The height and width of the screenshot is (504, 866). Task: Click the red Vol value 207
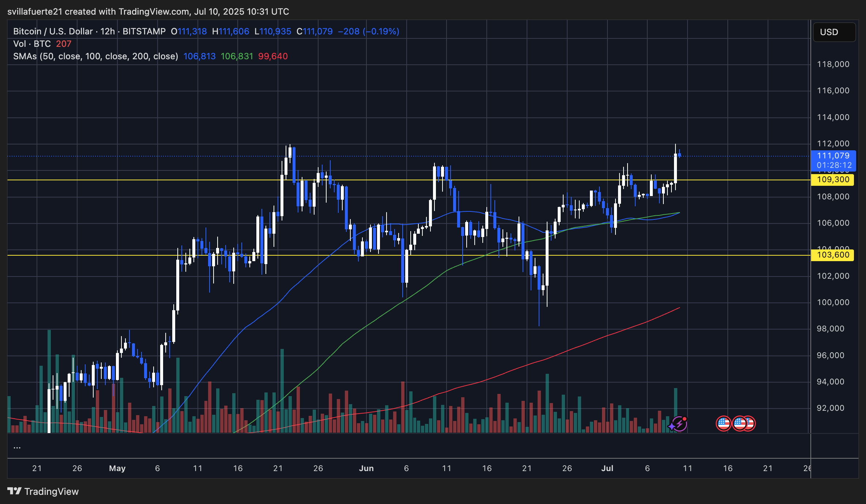[x=64, y=44]
